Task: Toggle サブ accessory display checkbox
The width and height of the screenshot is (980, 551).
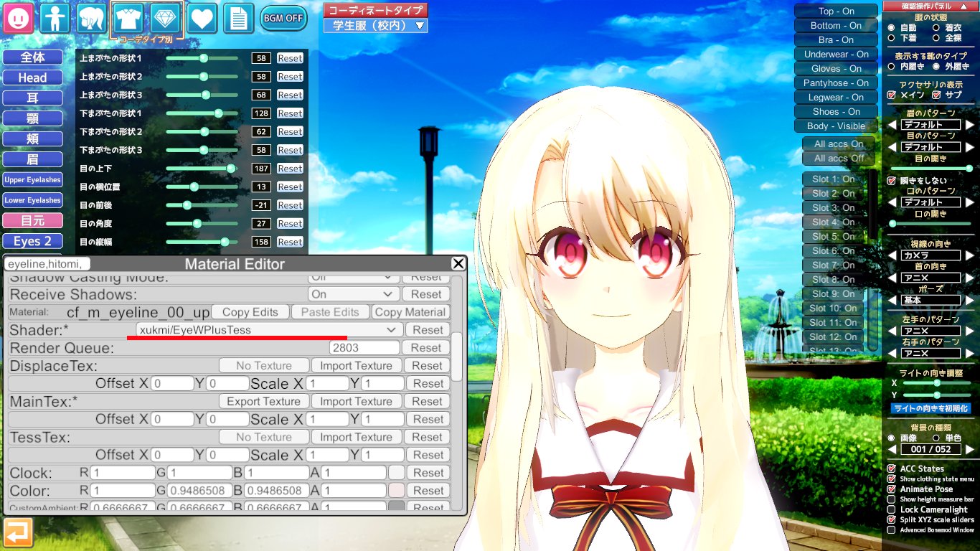Action: click(936, 95)
